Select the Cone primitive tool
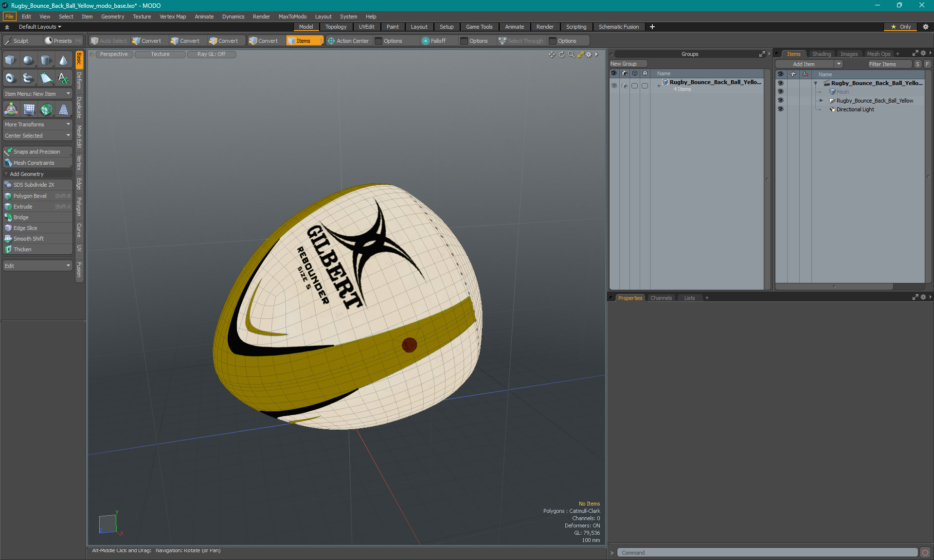Viewport: 934px width, 560px height. [63, 60]
